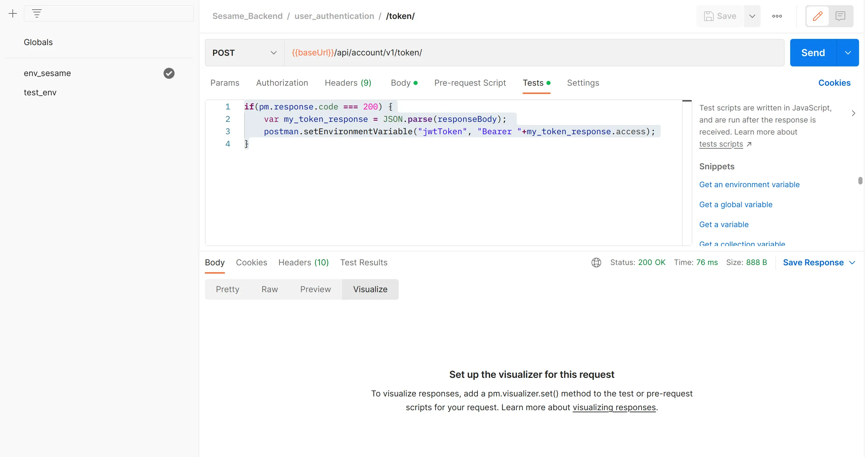This screenshot has height=457, width=868.
Task: Click the three-dots more actions icon
Action: [x=777, y=16]
